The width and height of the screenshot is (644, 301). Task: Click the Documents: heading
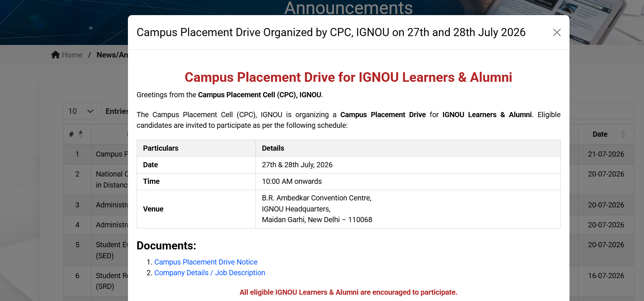[x=166, y=246]
